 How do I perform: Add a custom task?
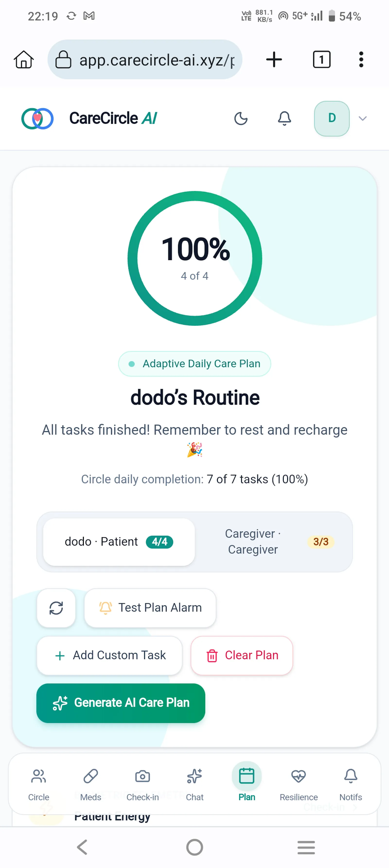[109, 655]
